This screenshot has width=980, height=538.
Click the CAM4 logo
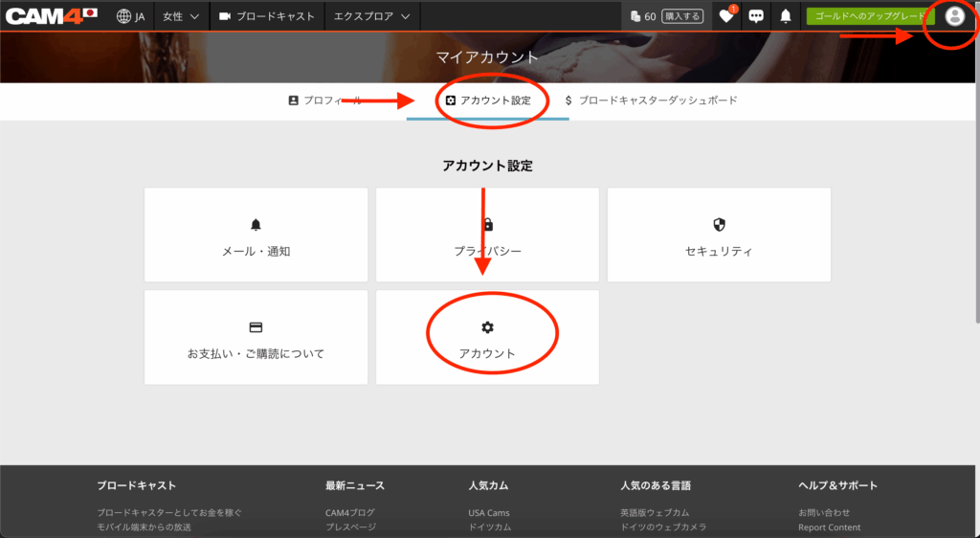pyautogui.click(x=52, y=15)
